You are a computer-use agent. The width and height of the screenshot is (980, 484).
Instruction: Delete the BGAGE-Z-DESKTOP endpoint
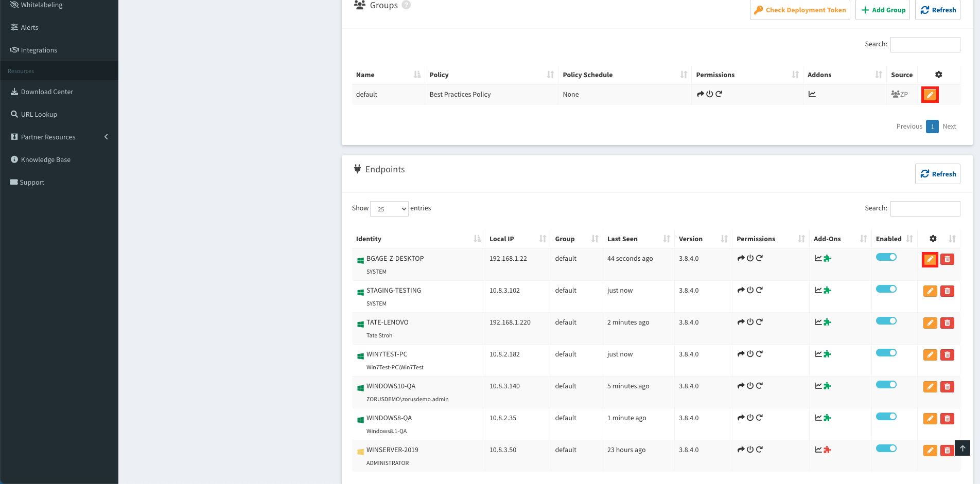[947, 259]
